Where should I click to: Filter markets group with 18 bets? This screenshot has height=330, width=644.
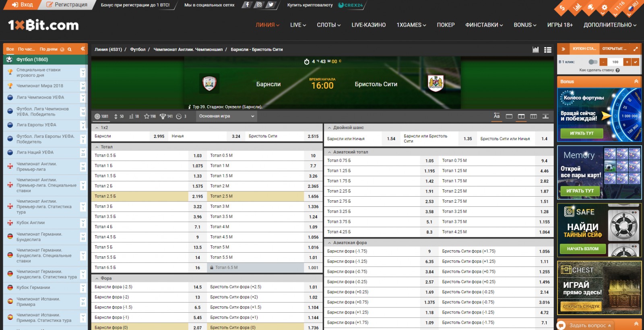(x=134, y=116)
